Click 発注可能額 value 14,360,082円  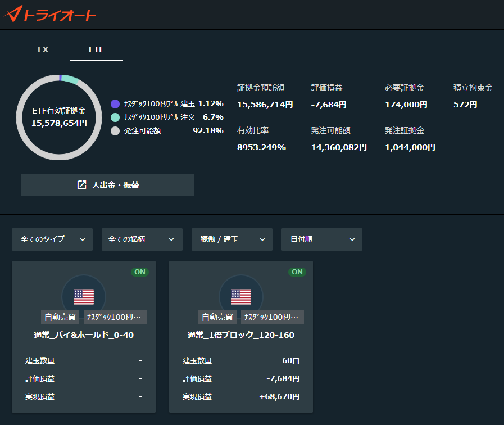339,147
